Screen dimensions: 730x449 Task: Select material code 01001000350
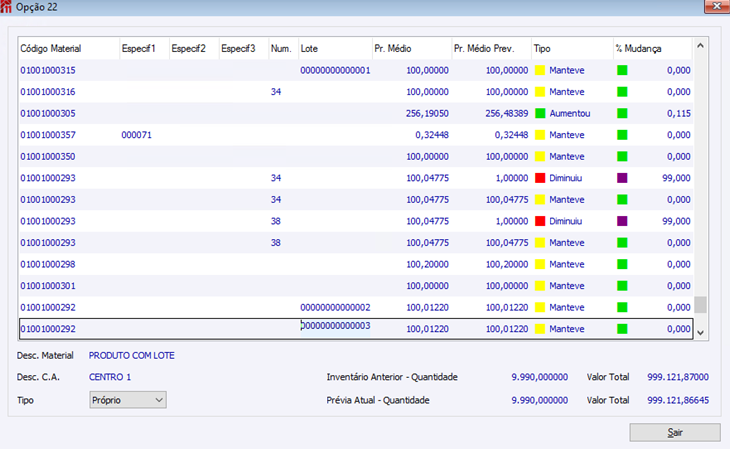tap(47, 156)
